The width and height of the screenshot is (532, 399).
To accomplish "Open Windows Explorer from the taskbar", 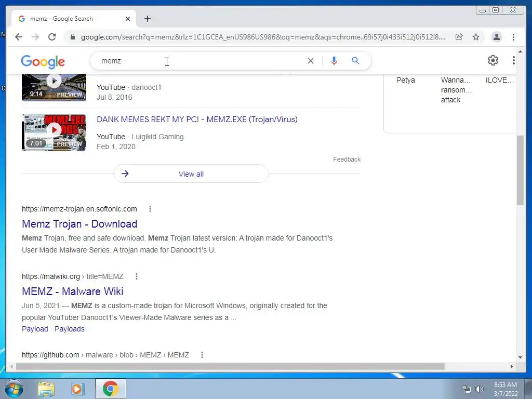I will 46,389.
